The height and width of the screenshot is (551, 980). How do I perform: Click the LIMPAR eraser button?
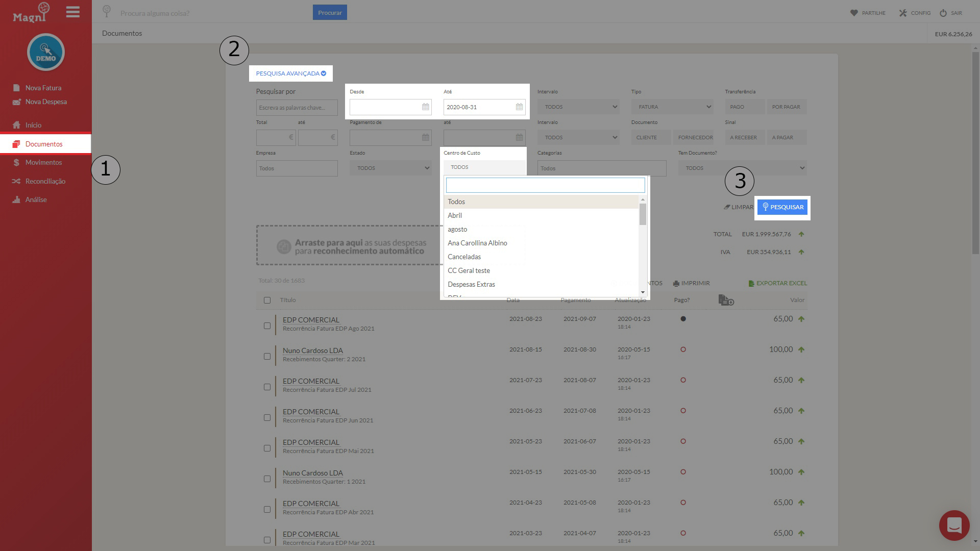click(738, 207)
